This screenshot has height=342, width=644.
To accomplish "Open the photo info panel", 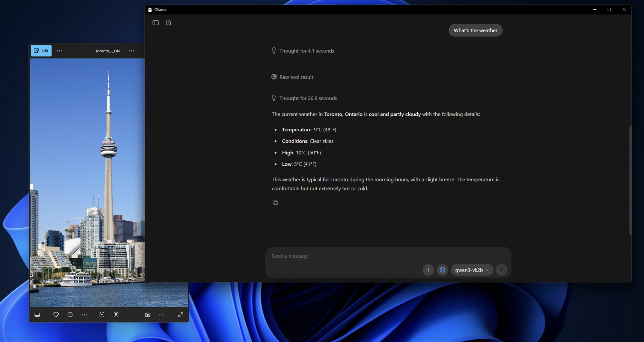I will pos(70,315).
